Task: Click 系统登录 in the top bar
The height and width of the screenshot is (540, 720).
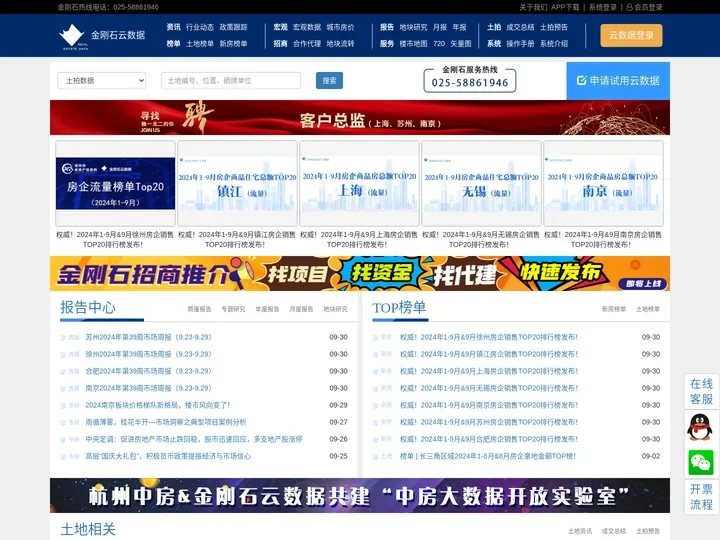Action: pos(603,7)
